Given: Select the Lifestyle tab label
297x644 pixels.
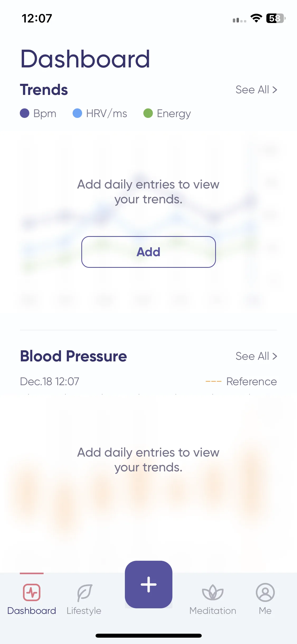Looking at the screenshot, I should click(84, 611).
